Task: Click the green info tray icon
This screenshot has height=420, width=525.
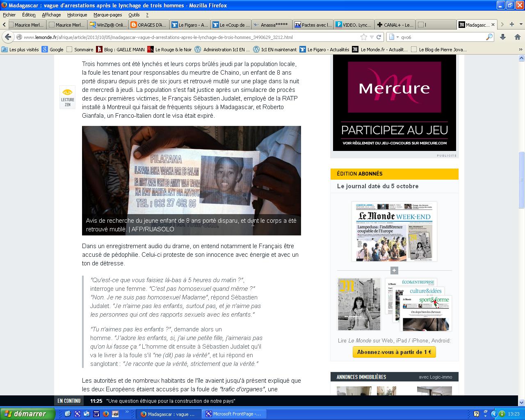Action: [502, 414]
